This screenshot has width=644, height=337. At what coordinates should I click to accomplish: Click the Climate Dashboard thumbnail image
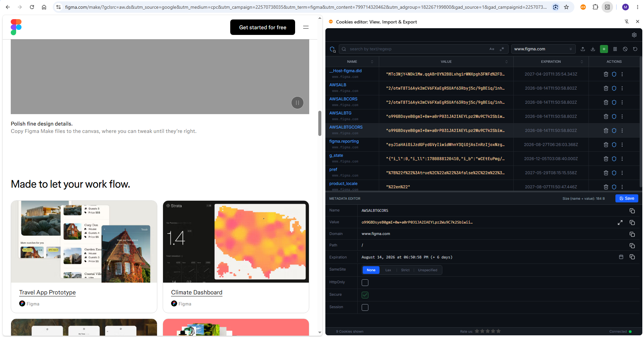click(236, 242)
